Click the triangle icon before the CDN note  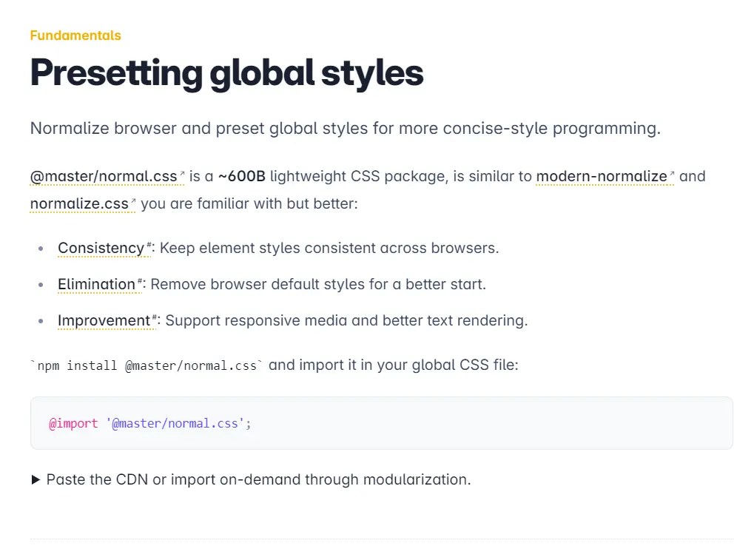36,479
